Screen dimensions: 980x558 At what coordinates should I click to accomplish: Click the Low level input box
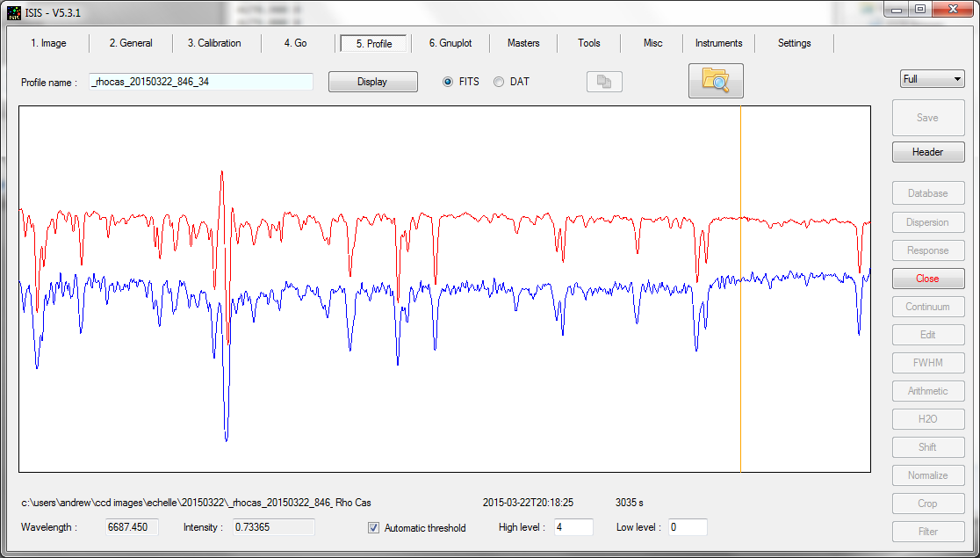pos(687,527)
